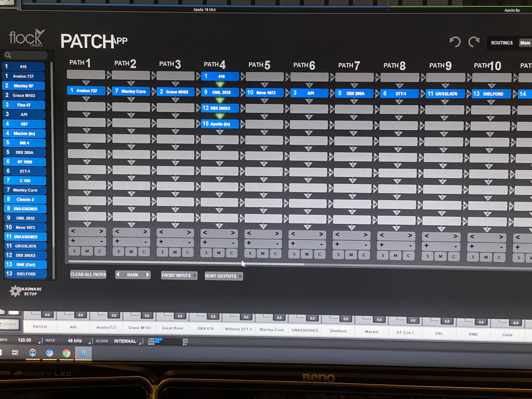Toggle Mute (M) on Path 6
Viewport: 532px width, 399px height.
tap(307, 254)
